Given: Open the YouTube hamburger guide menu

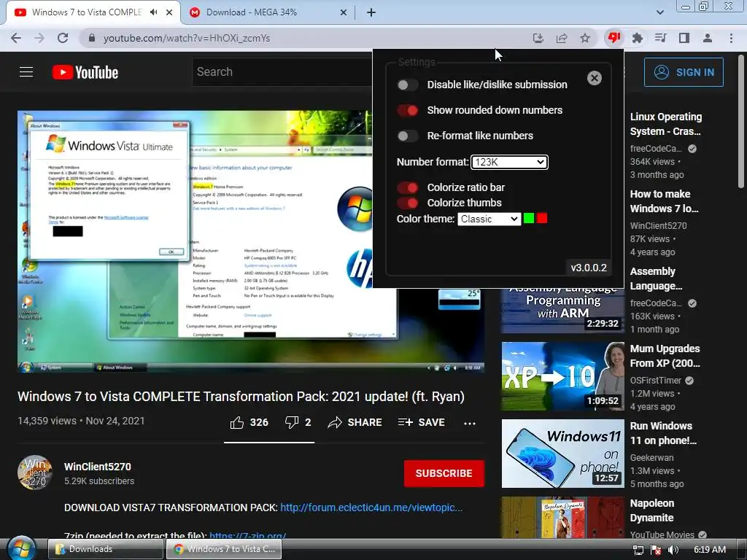Looking at the screenshot, I should tap(26, 72).
